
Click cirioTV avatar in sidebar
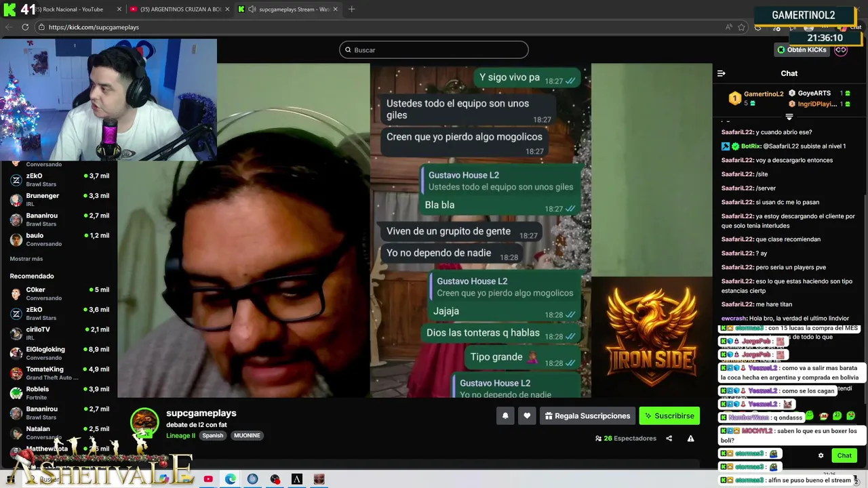tap(16, 333)
